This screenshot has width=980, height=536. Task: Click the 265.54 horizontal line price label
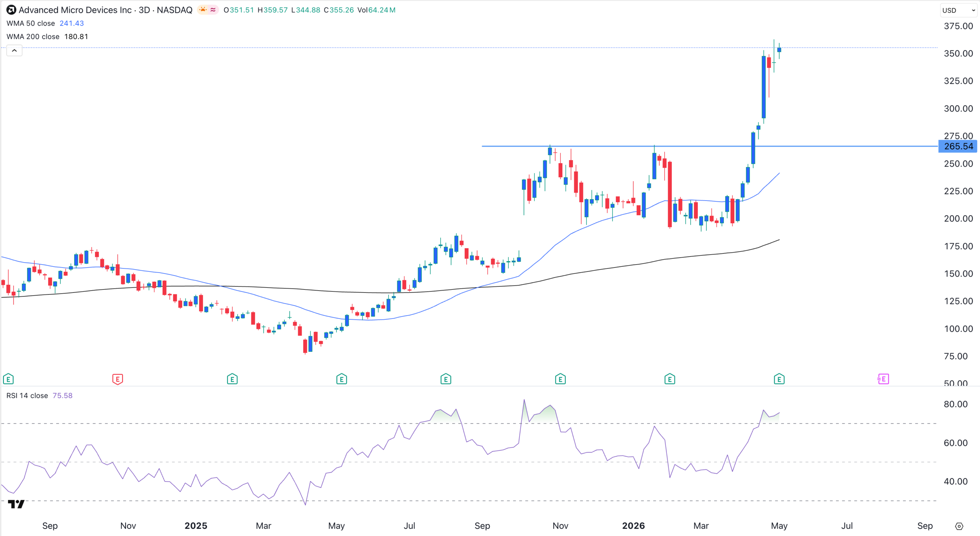click(x=958, y=146)
